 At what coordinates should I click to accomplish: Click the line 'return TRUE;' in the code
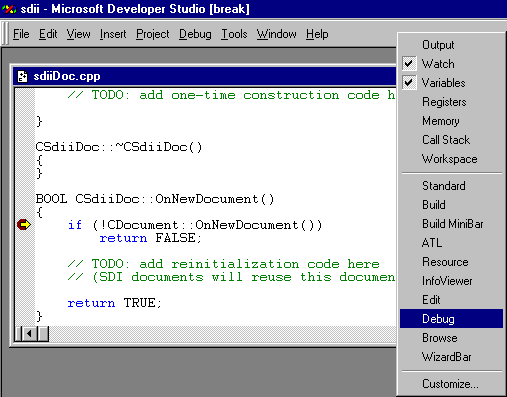point(115,303)
